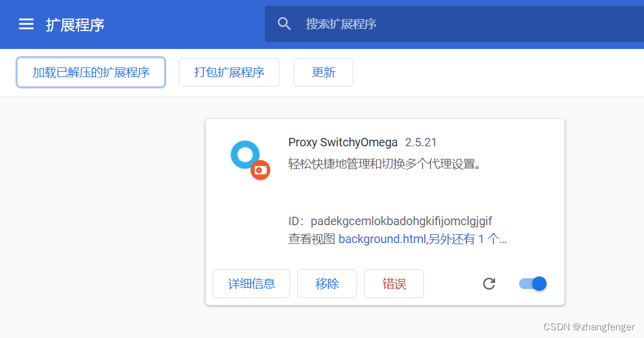Viewport: 644px width, 338px height.
Task: Open 详细信息 for Proxy SwitchyOmega
Action: point(251,284)
